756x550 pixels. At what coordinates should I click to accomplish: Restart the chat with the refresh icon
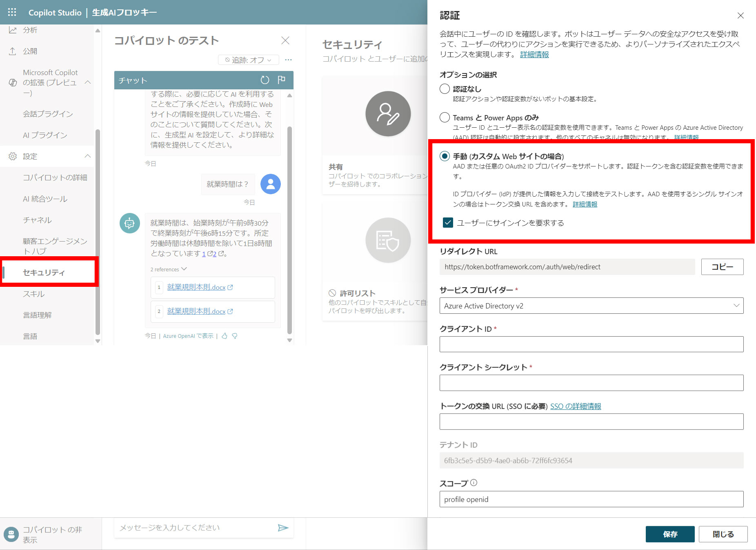[x=265, y=80]
